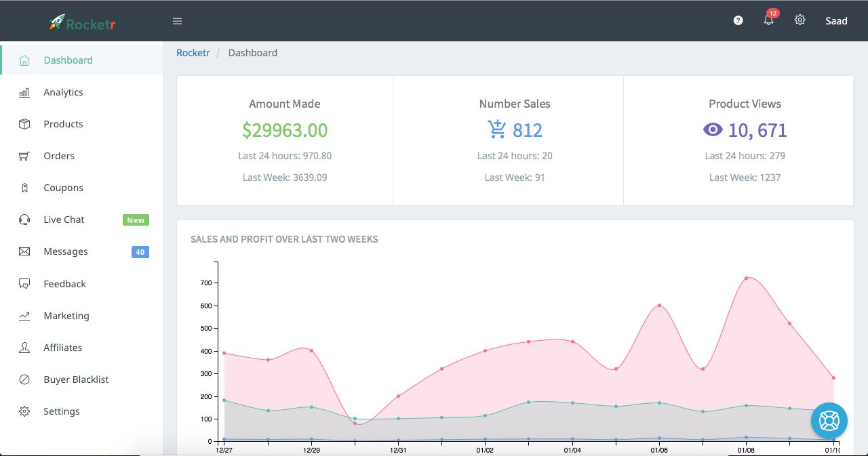This screenshot has height=456, width=868.
Task: Select Dashboard in the sidebar
Action: coord(68,60)
